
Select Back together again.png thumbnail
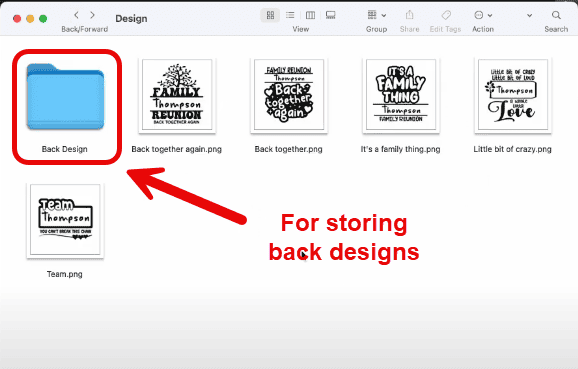(x=177, y=95)
